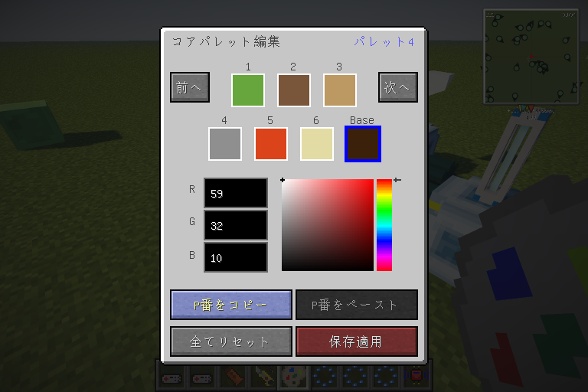Pick a shade in the saturation square
The width and height of the screenshot is (588, 392).
(x=328, y=225)
